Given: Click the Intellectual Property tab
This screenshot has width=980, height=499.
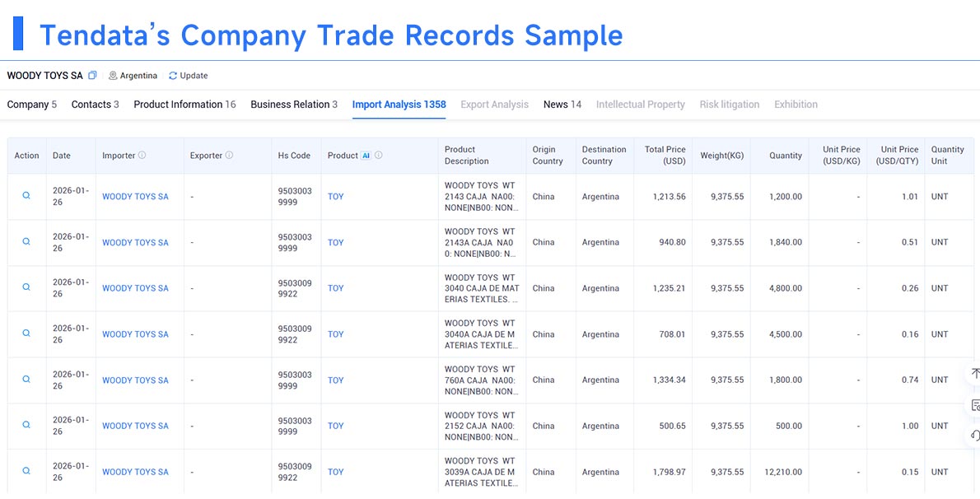Looking at the screenshot, I should pyautogui.click(x=641, y=105).
